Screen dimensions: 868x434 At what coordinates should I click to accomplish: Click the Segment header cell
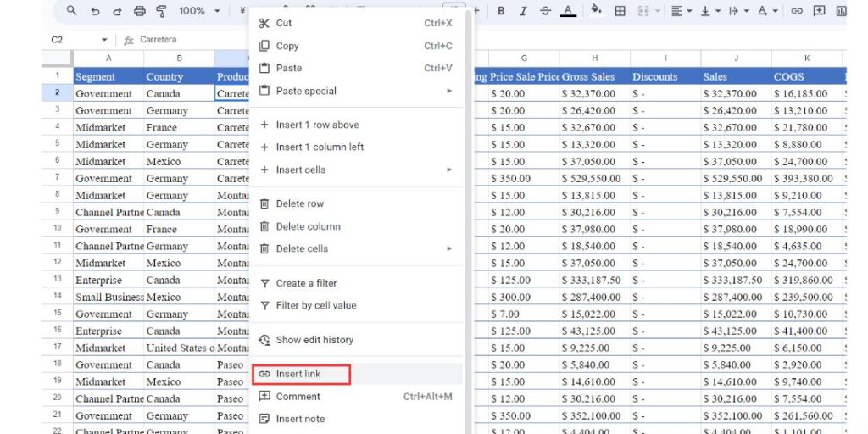pos(108,76)
